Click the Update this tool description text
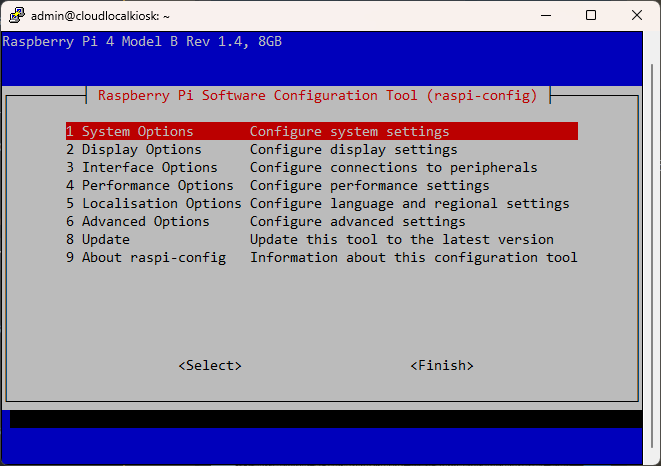 point(401,239)
